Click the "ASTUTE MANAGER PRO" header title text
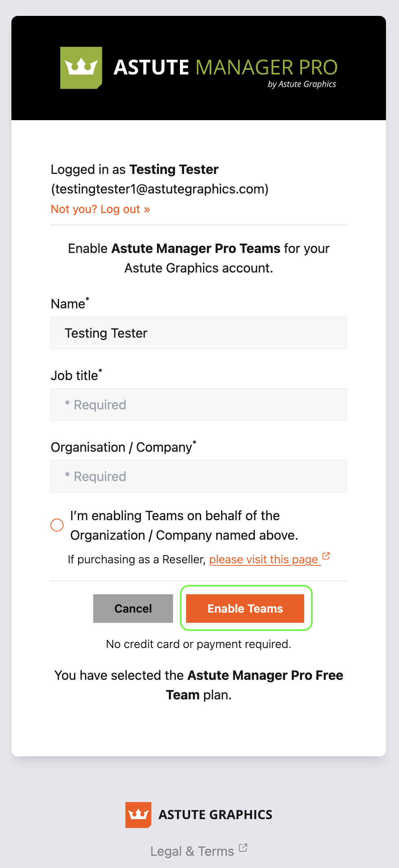 [226, 67]
